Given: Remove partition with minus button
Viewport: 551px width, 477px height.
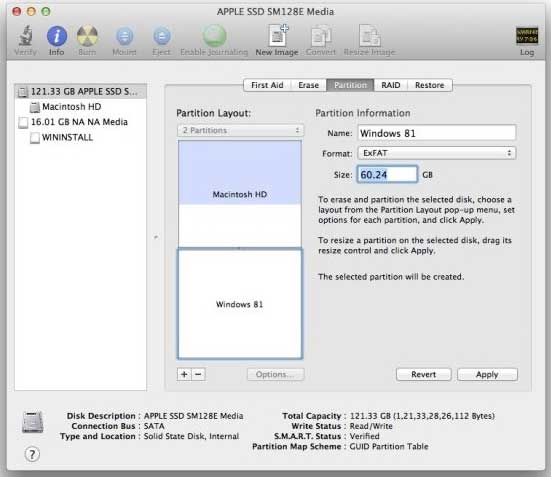Looking at the screenshot, I should pyautogui.click(x=199, y=374).
